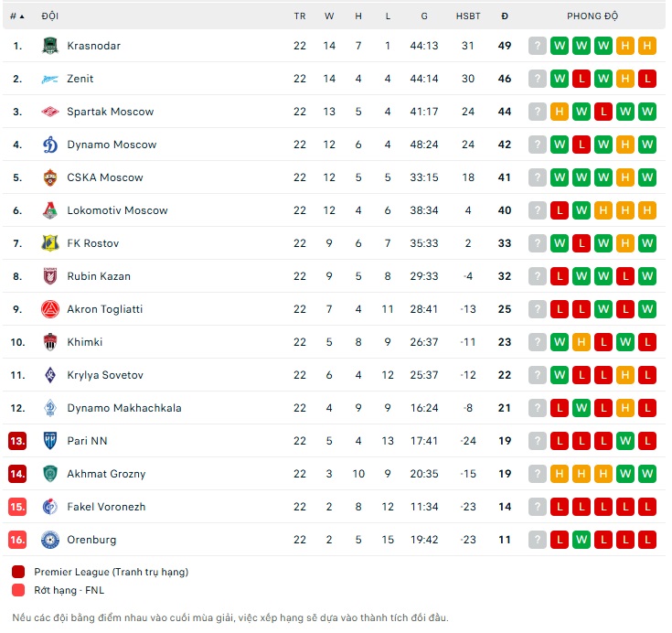Sort the table by the # rank column
Image resolution: width=672 pixels, height=633 pixels.
click(x=17, y=16)
